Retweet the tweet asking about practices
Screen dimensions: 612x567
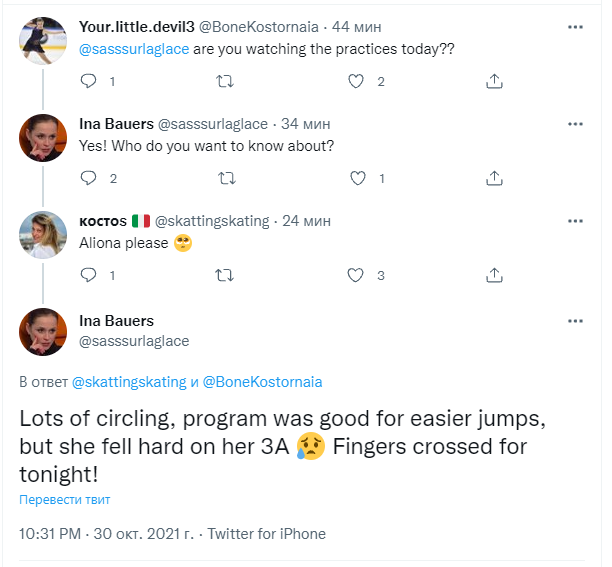pos(226,81)
